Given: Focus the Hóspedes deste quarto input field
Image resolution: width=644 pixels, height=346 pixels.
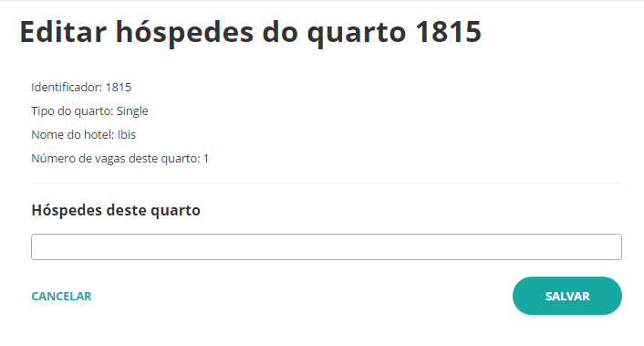Looking at the screenshot, I should (x=327, y=247).
